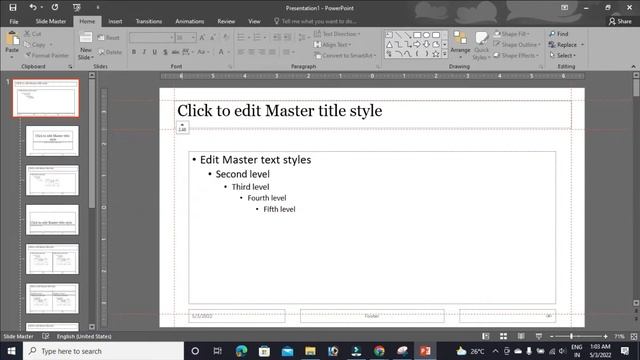Screen dimensions: 640x360
Task: Select the 5-Point Star shape
Action: 436,53
